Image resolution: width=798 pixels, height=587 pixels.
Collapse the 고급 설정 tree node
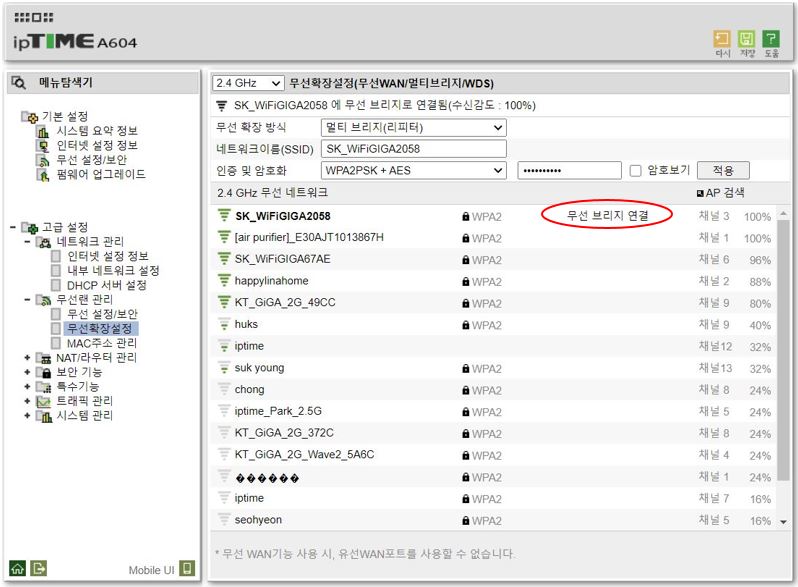[x=13, y=227]
